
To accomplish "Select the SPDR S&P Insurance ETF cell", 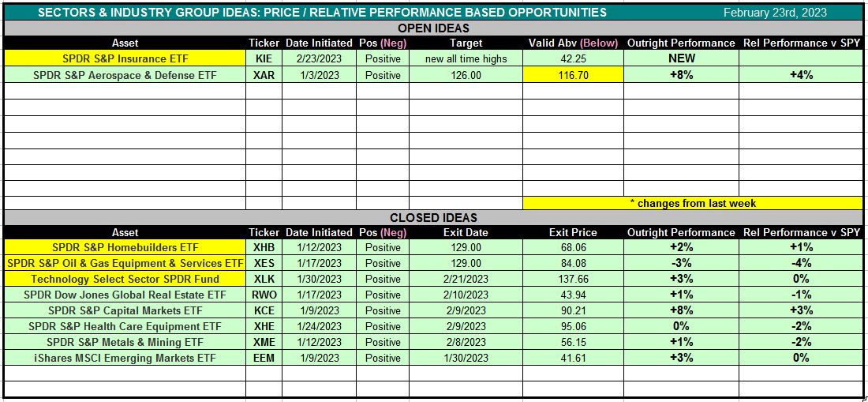I will 125,58.
